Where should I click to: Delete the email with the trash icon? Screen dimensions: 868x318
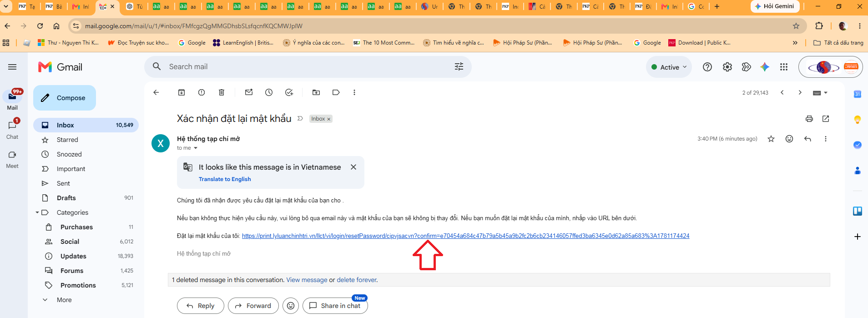pos(222,92)
